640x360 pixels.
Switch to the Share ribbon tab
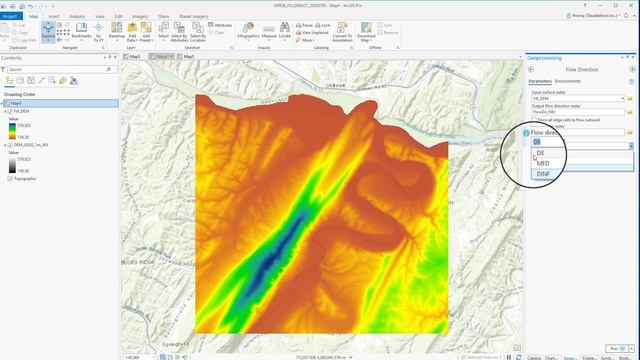click(x=164, y=16)
